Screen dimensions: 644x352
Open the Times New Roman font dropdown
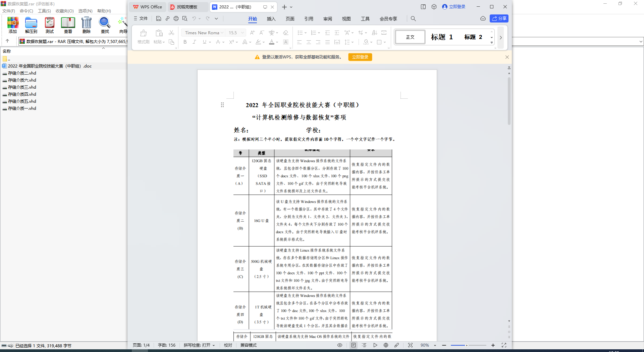tap(222, 33)
